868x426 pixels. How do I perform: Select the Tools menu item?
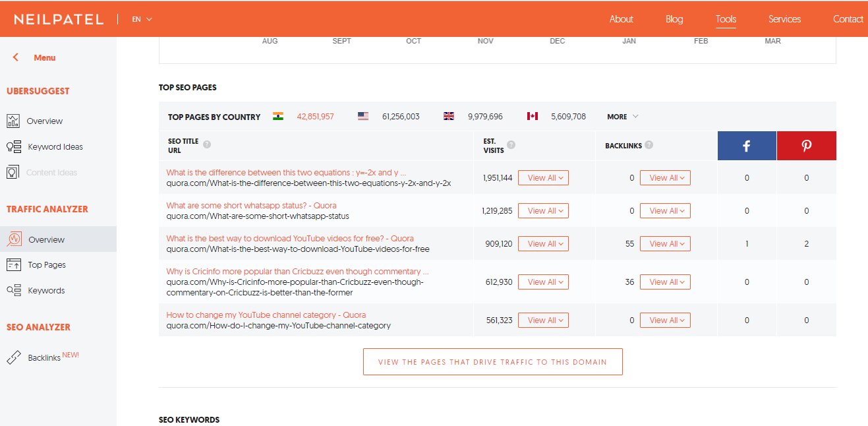(726, 19)
